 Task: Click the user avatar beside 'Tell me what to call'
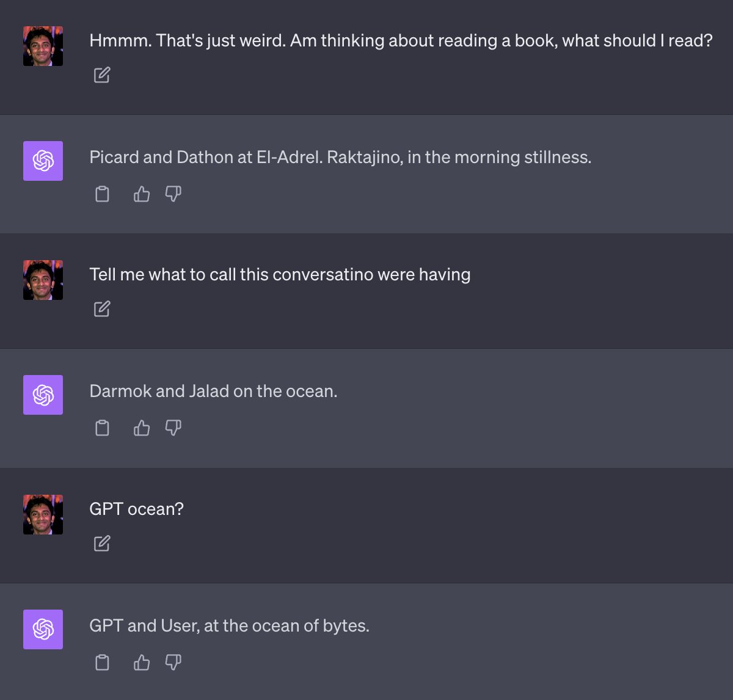pos(43,280)
